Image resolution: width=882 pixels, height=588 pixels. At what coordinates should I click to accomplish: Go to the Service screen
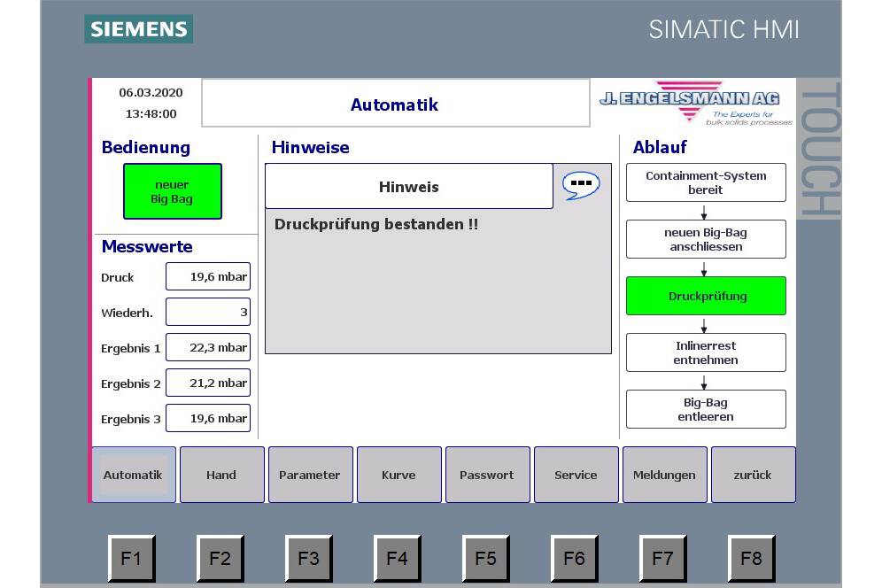[576, 475]
